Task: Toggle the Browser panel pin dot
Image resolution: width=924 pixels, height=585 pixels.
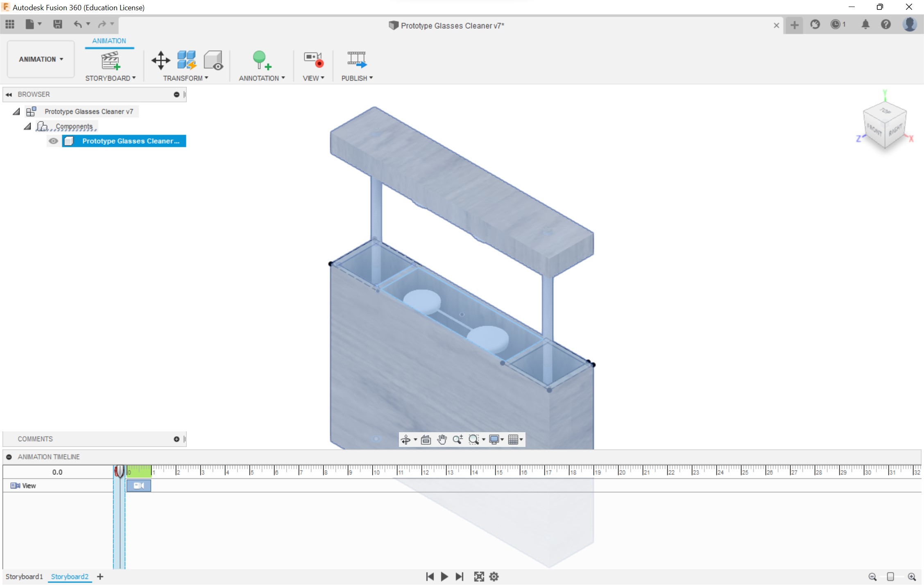Action: pyautogui.click(x=177, y=94)
